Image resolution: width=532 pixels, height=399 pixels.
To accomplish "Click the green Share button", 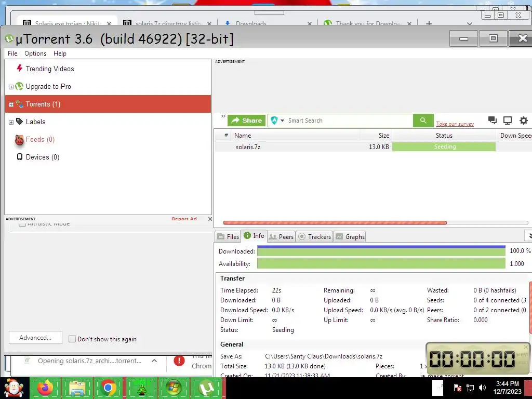I will 246,121.
